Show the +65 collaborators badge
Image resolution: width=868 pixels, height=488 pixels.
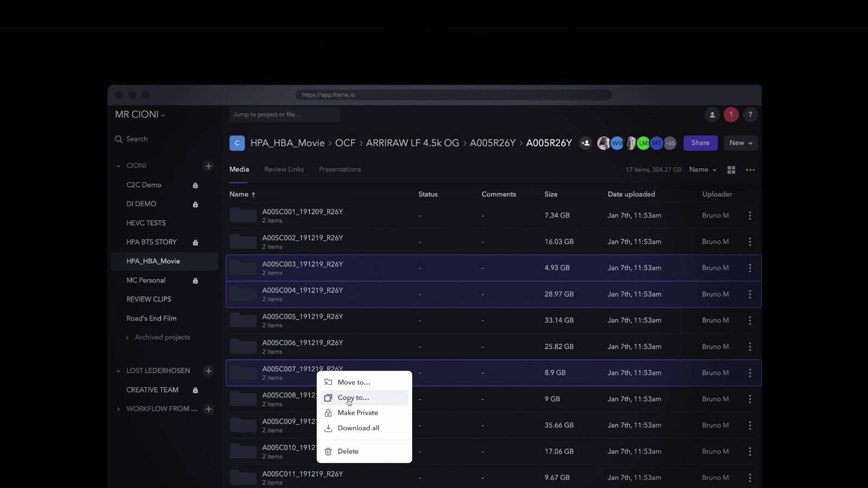tap(671, 143)
